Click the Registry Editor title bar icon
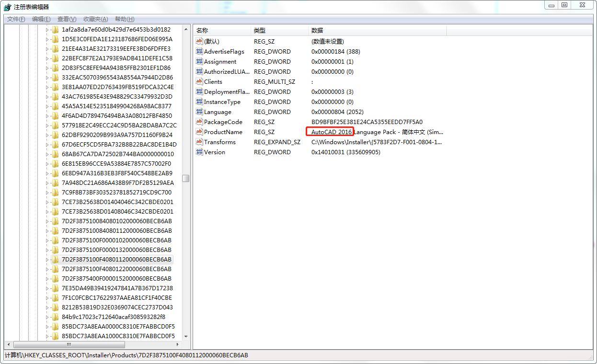Image resolution: width=597 pixels, height=364 pixels. click(7, 7)
